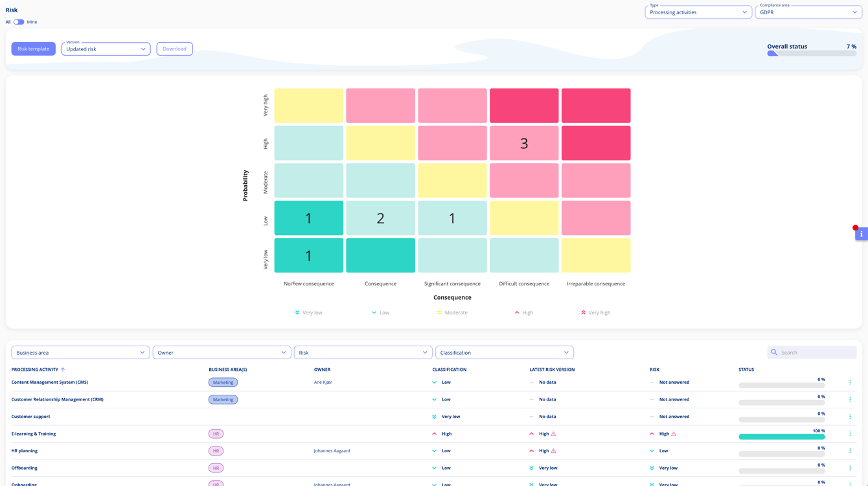This screenshot has width=868, height=486.
Task: Toggle the Moderate legend item
Action: tap(451, 313)
